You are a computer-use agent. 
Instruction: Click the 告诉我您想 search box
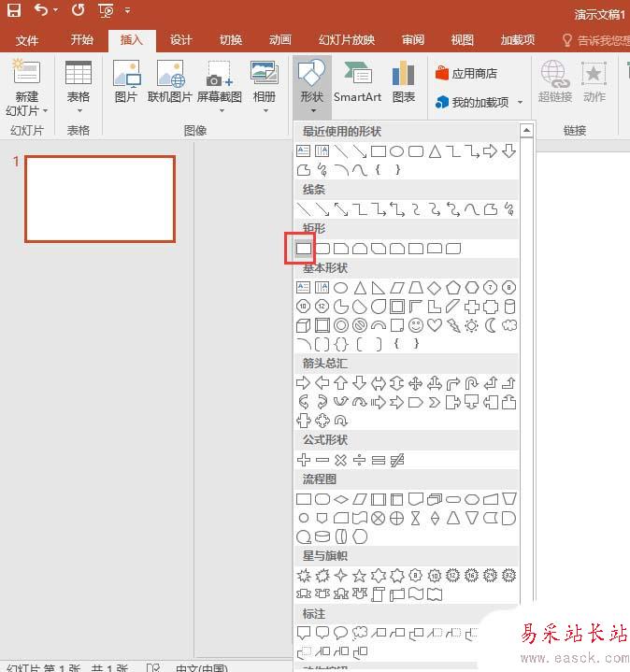(595, 40)
